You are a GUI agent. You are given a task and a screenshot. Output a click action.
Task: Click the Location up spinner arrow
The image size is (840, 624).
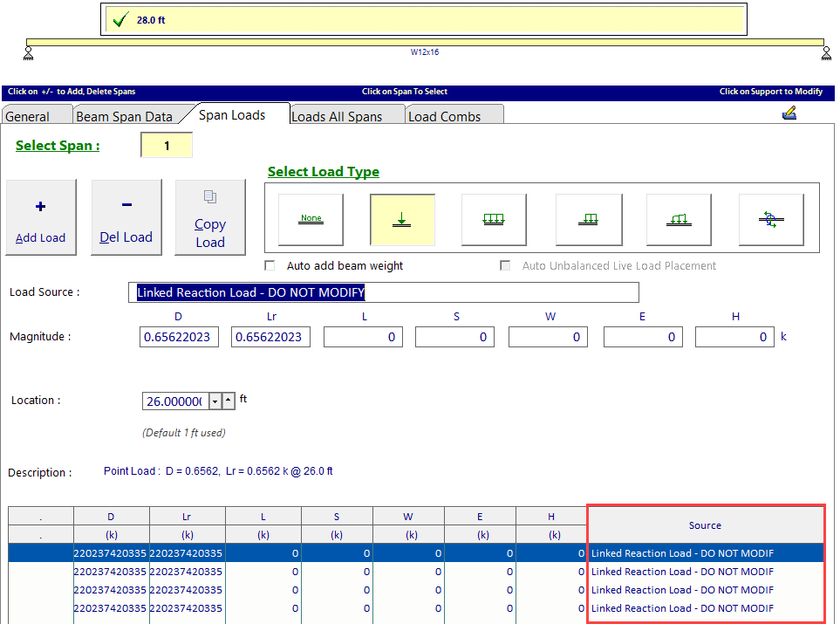click(x=229, y=401)
